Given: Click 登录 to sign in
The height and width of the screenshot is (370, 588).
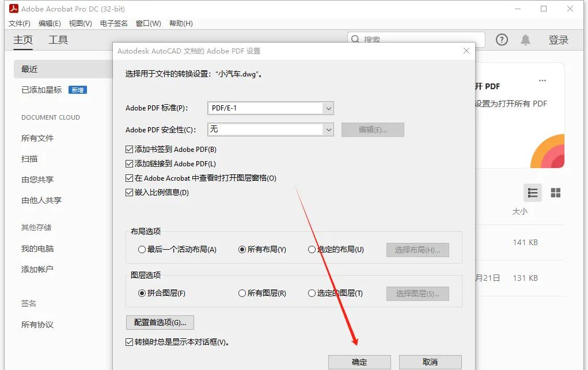Looking at the screenshot, I should 559,40.
